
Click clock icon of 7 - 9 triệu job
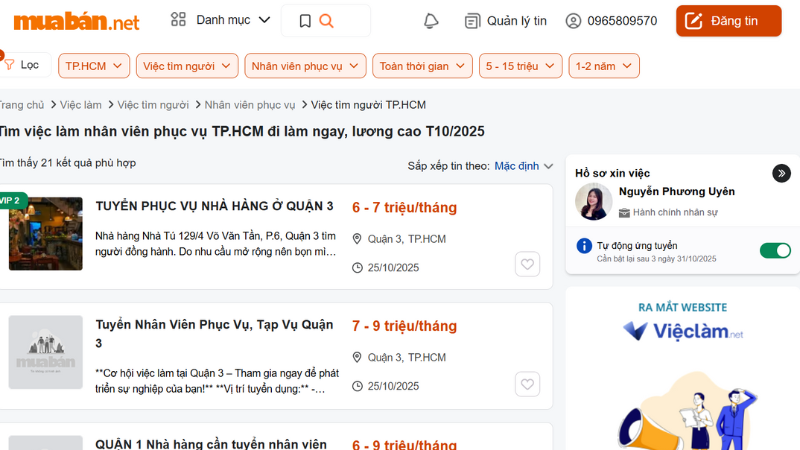coord(357,386)
